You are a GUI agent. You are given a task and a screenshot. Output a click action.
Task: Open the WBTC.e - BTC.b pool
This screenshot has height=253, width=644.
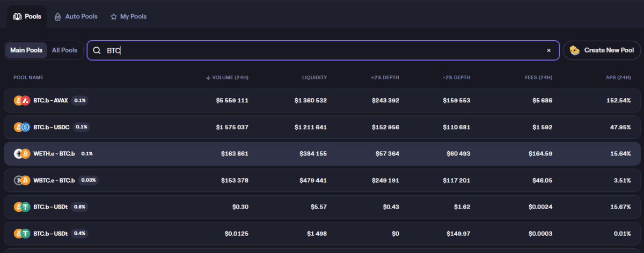point(322,180)
